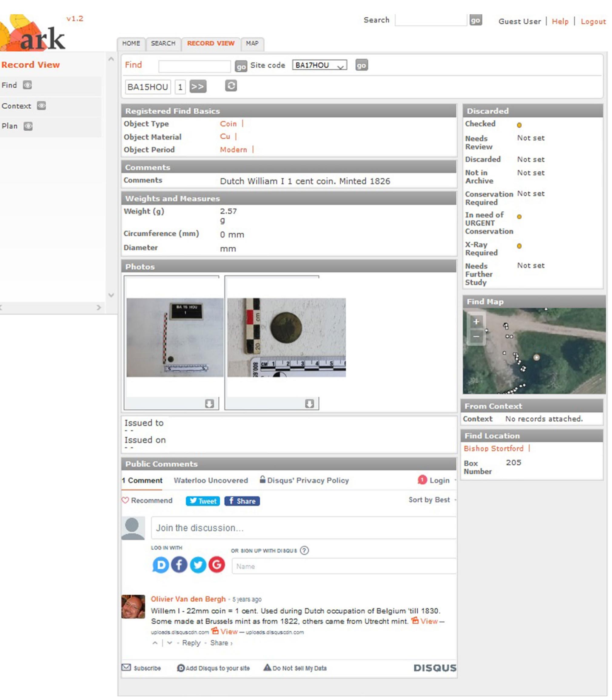Toggle Context eye icon in sidebar
Viewport: 612px width, 700px height.
[41, 106]
